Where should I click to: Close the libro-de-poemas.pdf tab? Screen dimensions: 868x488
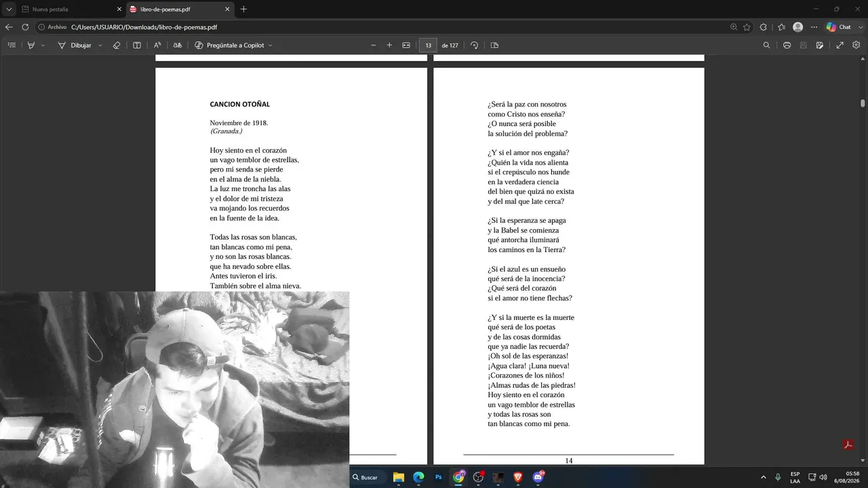(227, 9)
